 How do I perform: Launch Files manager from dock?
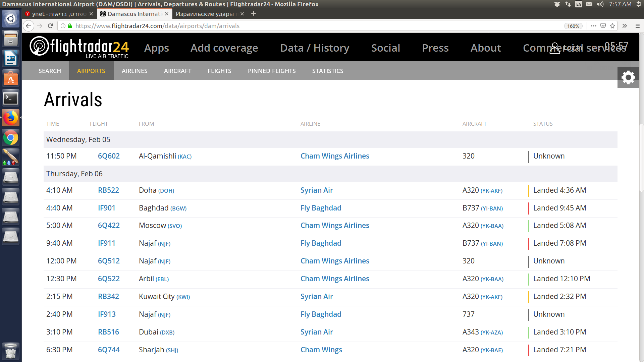[11, 39]
